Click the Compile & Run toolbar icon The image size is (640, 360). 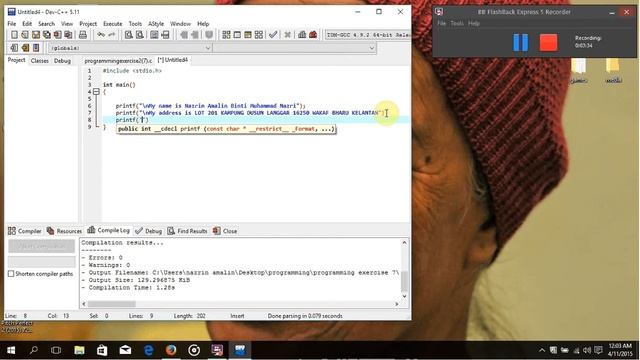click(248, 35)
